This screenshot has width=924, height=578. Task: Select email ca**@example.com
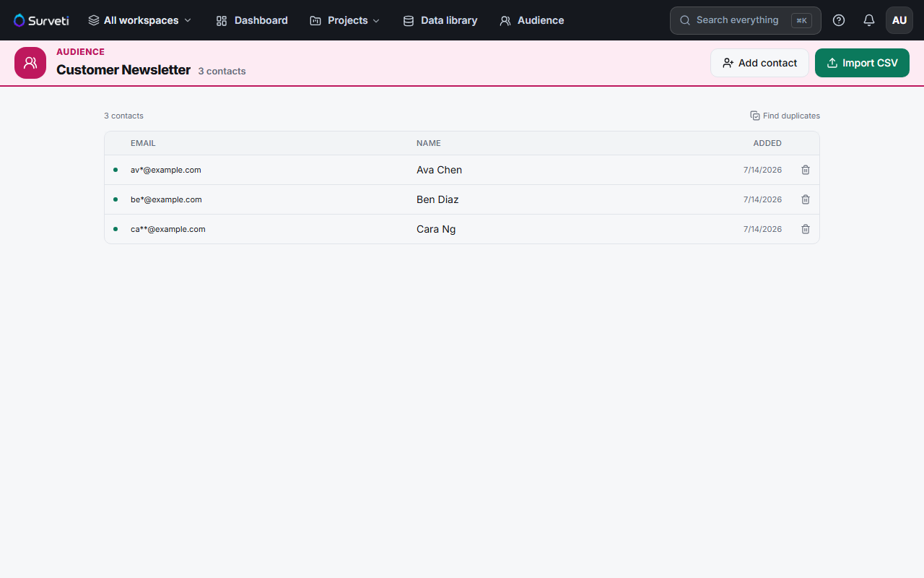pos(168,229)
